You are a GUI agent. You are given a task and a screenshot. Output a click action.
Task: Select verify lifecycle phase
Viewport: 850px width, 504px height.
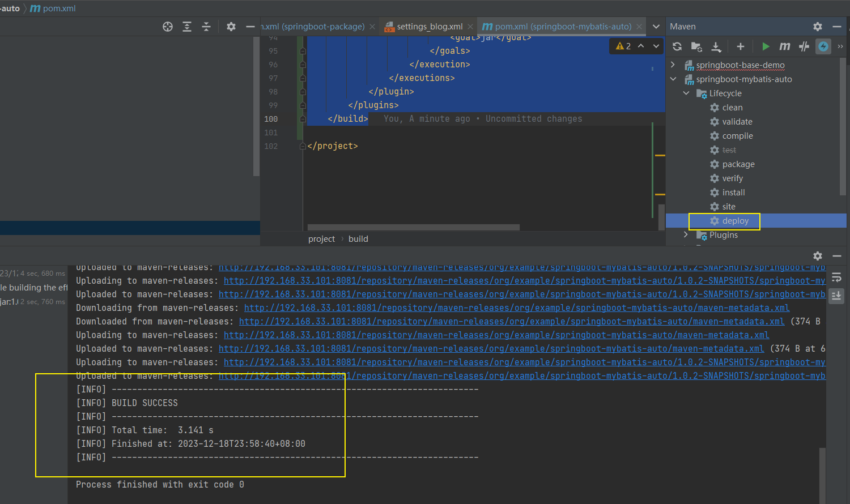click(732, 178)
